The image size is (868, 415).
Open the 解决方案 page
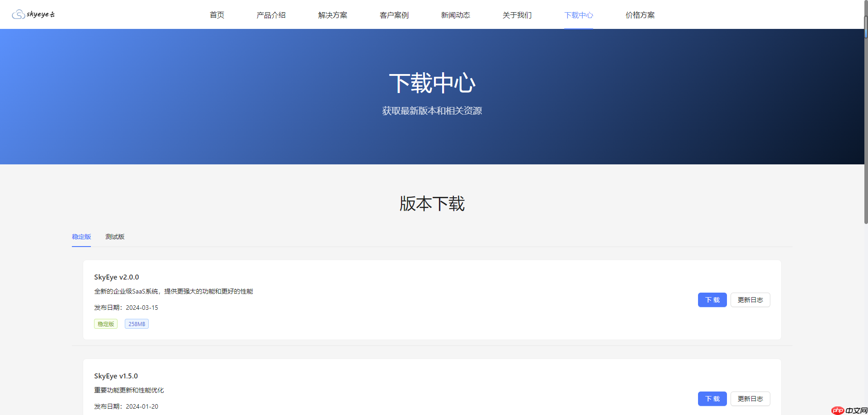pyautogui.click(x=332, y=15)
